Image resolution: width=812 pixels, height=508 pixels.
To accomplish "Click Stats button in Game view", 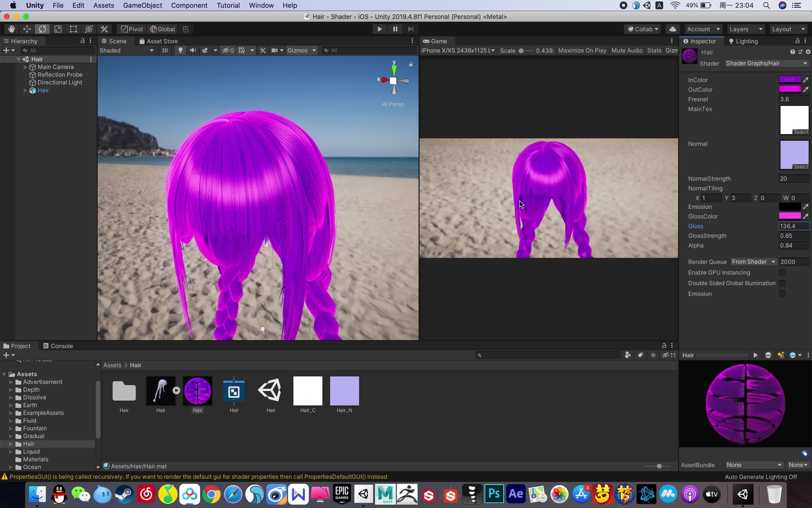I will [654, 50].
